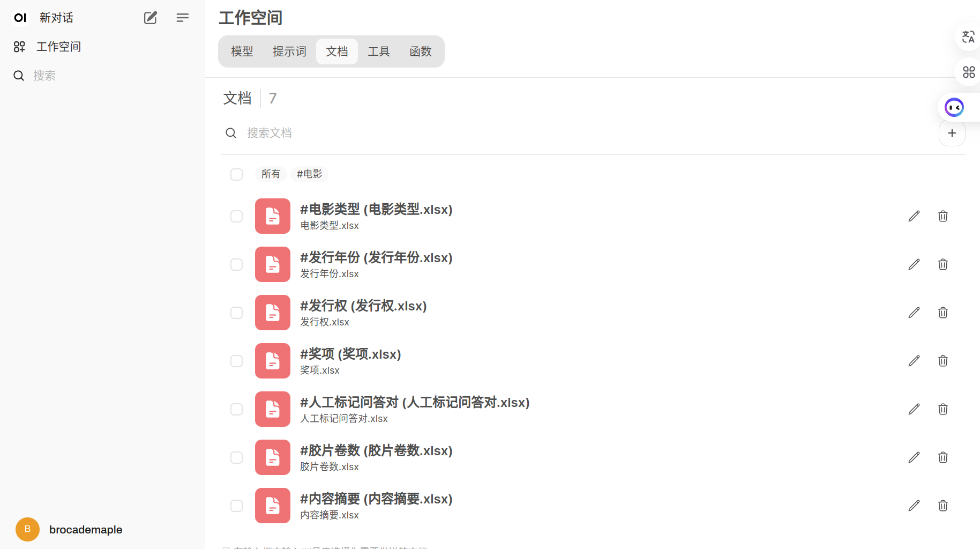
Task: Toggle the sidebar menu icon
Action: 182,18
